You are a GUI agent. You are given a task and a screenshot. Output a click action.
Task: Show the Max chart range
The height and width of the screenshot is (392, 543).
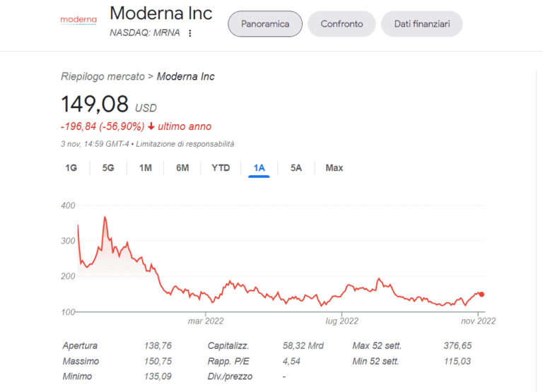pyautogui.click(x=334, y=168)
